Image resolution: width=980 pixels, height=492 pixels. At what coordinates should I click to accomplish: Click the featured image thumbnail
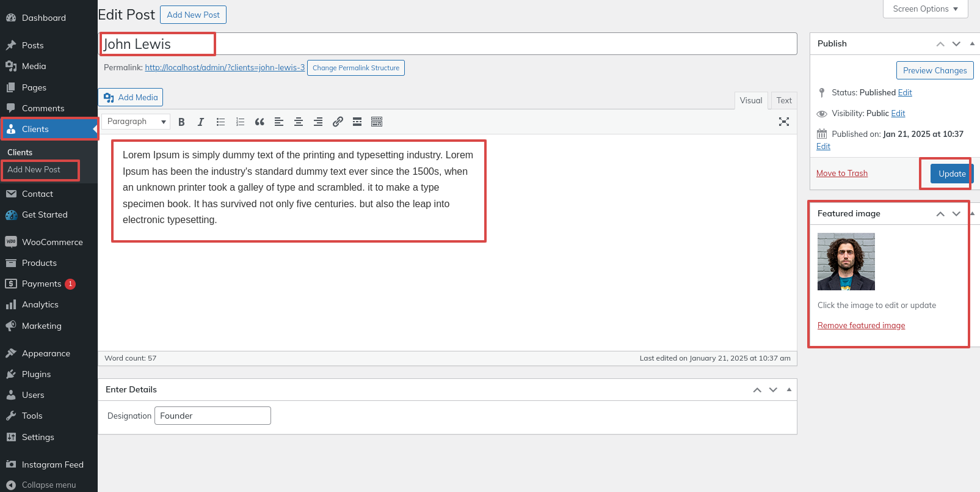pos(846,262)
